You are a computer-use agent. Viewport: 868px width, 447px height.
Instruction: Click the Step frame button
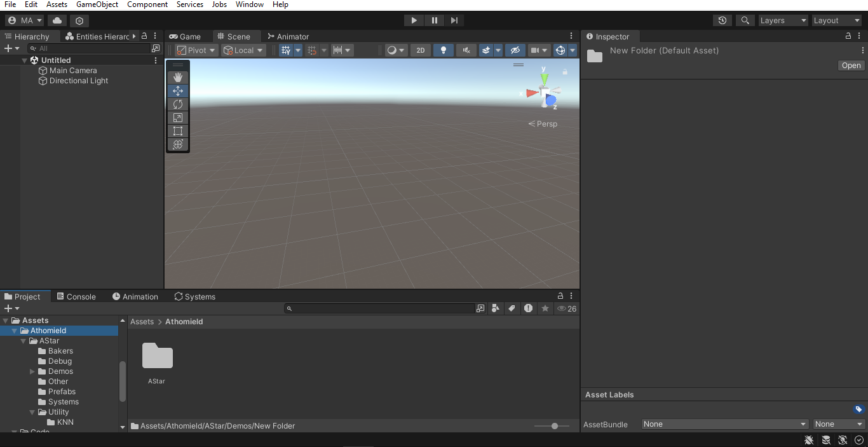454,20
